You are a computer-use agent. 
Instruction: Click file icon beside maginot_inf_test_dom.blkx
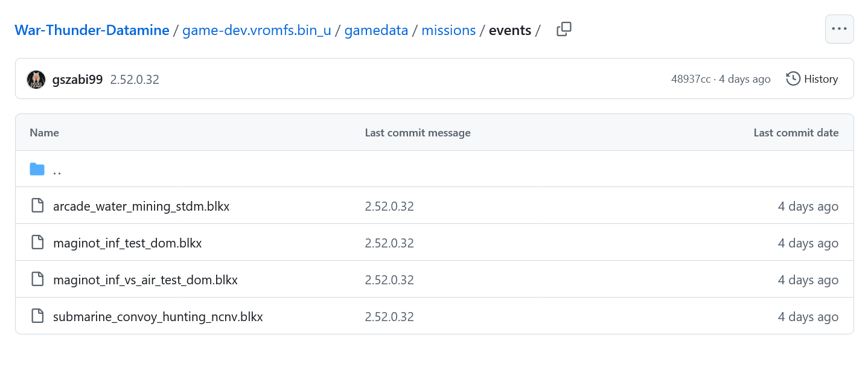click(37, 243)
